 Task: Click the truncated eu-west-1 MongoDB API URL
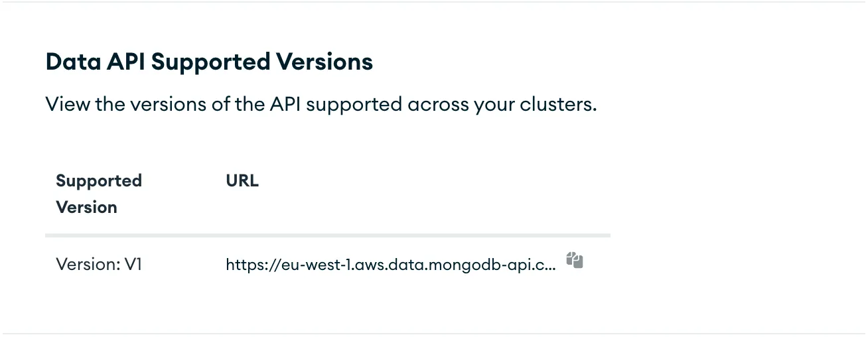[x=390, y=265]
